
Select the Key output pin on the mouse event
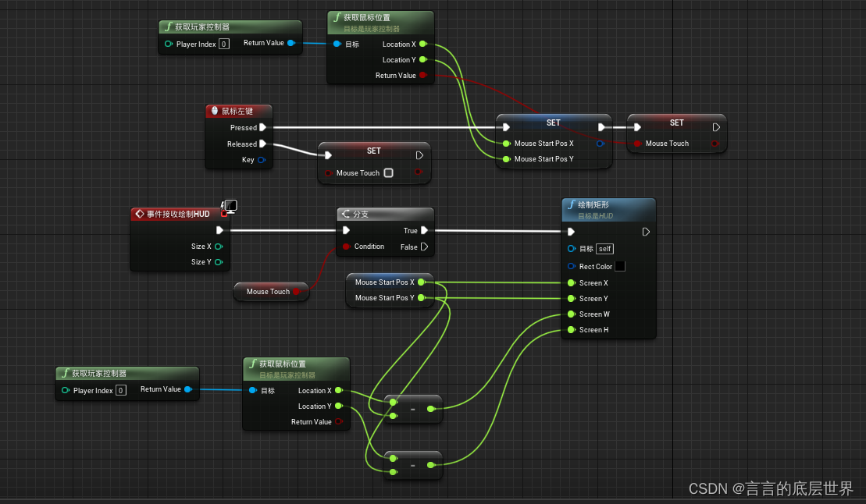click(x=260, y=159)
